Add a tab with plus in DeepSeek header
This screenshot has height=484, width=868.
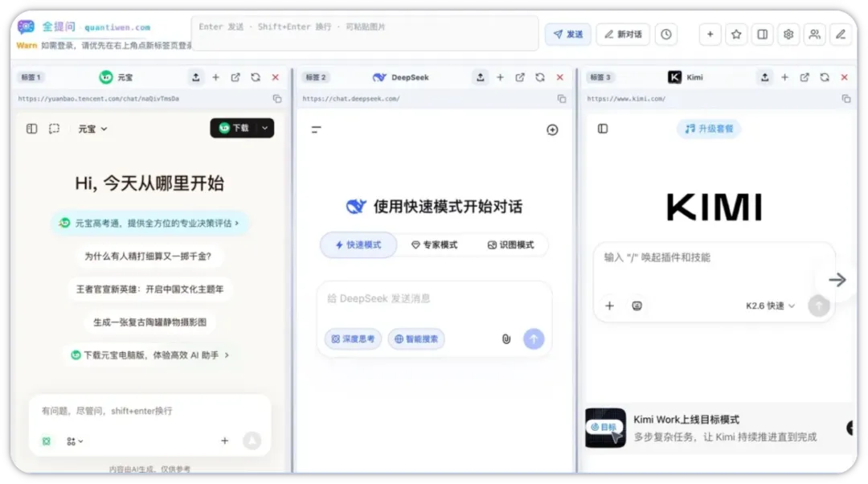tap(501, 77)
